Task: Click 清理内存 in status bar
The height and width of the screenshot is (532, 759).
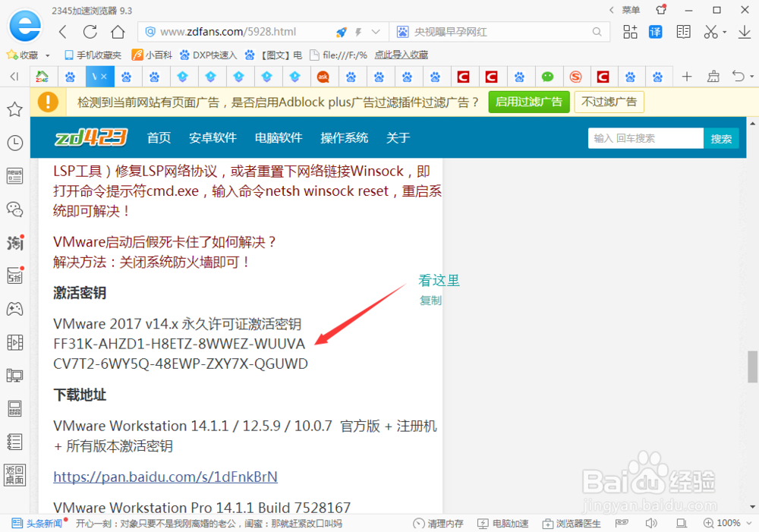Action: point(439,524)
